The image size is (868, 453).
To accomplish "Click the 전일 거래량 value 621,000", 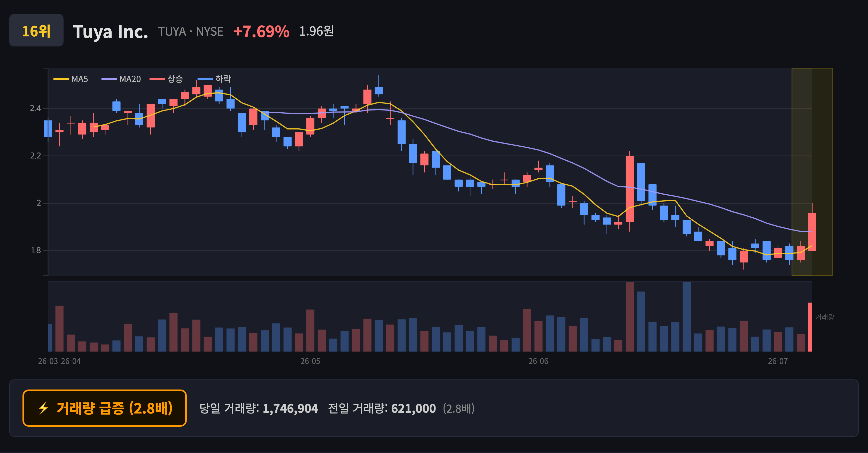I will point(413,409).
